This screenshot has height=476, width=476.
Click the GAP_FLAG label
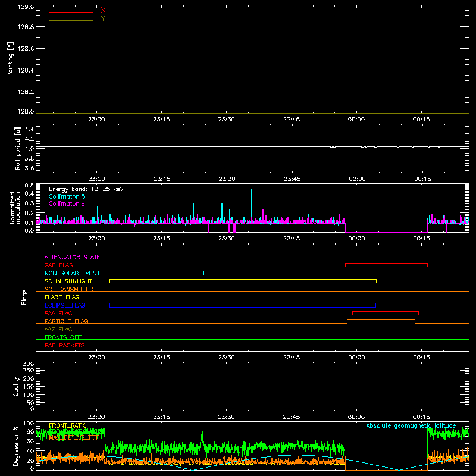[x=58, y=265]
